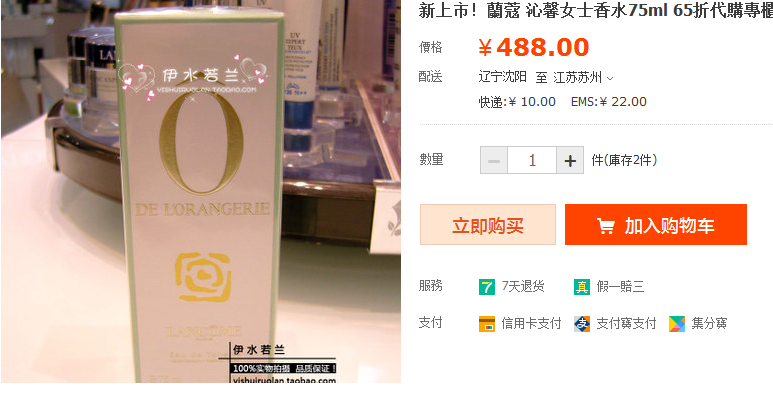
Task: Click the shopping cart icon on orange button
Action: click(605, 226)
